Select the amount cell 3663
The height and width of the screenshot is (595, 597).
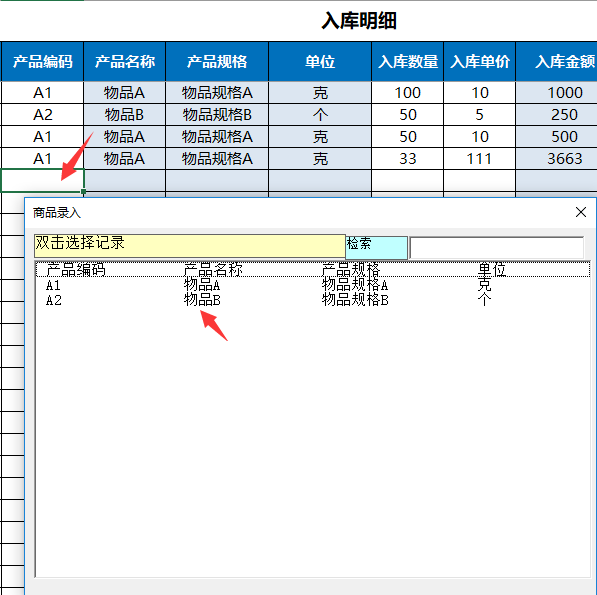[557, 159]
